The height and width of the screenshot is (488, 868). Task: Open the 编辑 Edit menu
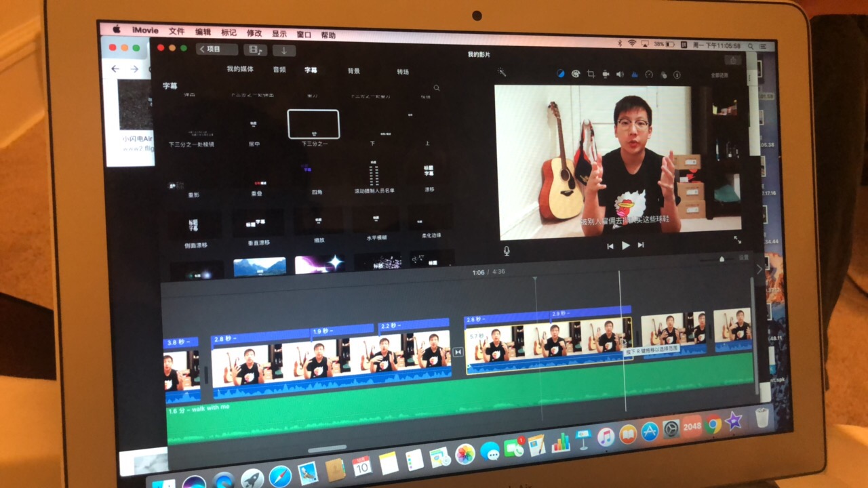point(203,32)
